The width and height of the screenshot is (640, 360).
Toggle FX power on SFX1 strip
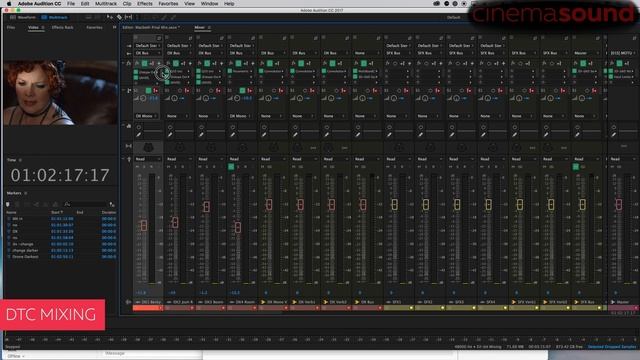pos(395,63)
